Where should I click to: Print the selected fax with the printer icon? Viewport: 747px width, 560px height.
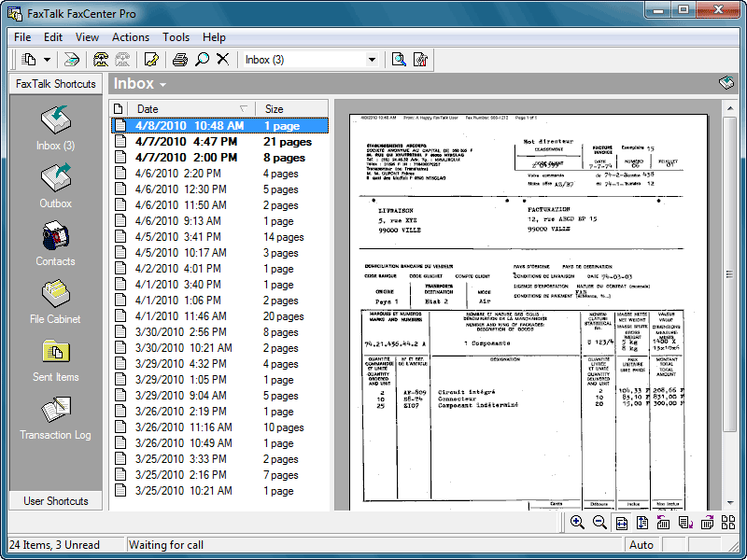tap(180, 60)
